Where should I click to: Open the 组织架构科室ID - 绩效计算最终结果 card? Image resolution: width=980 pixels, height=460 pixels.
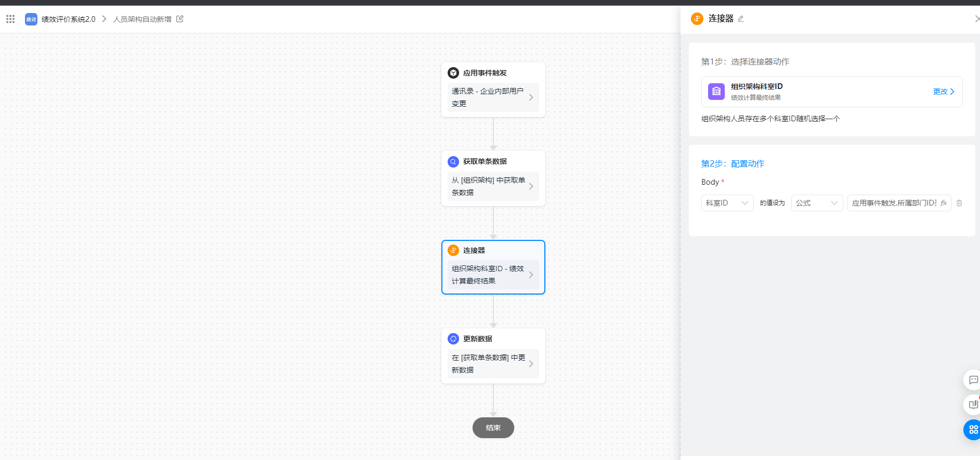point(493,275)
